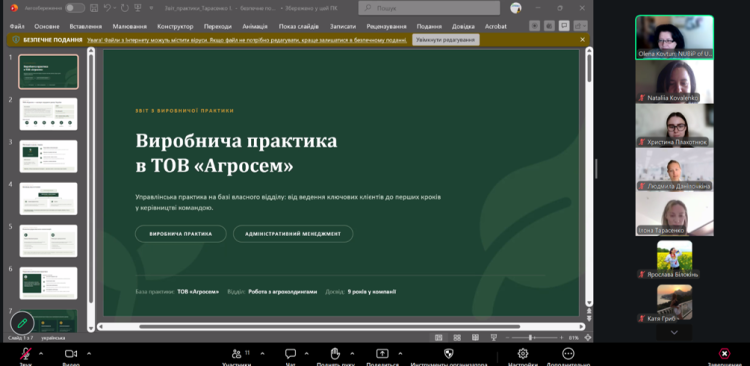Click the Raise Hand icon
The width and height of the screenshot is (750, 366).
335,354
